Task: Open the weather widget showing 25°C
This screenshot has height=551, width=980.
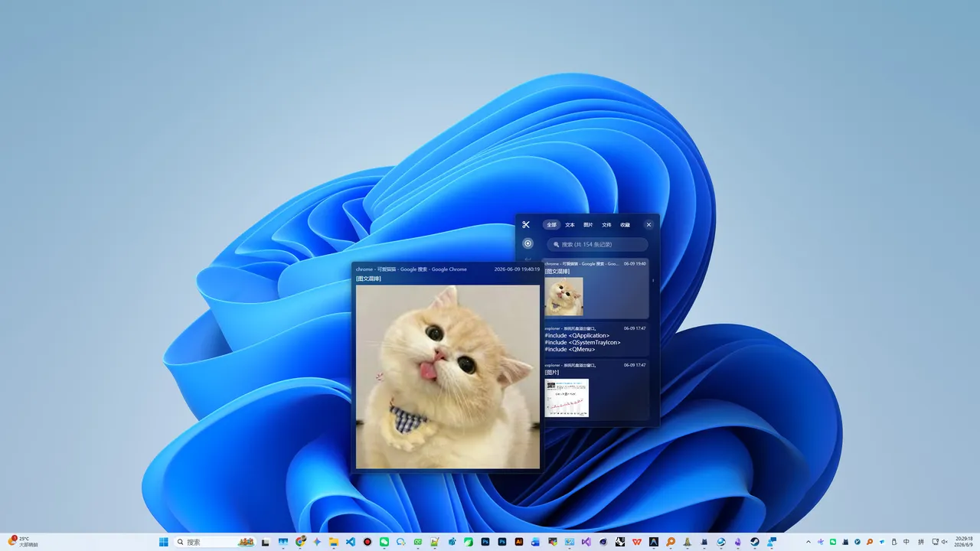Action: (x=23, y=542)
